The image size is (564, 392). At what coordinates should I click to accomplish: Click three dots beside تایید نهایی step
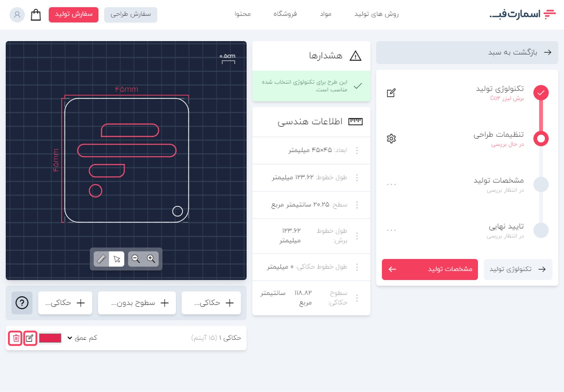click(391, 230)
